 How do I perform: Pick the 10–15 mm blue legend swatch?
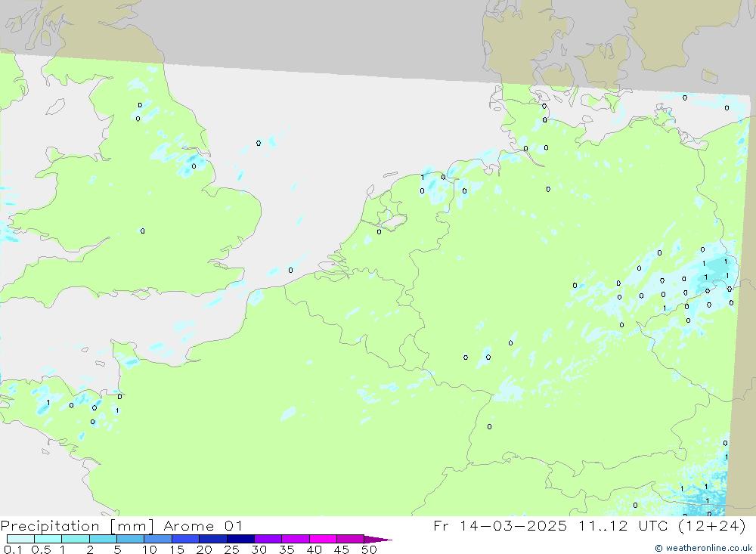pyautogui.click(x=158, y=539)
